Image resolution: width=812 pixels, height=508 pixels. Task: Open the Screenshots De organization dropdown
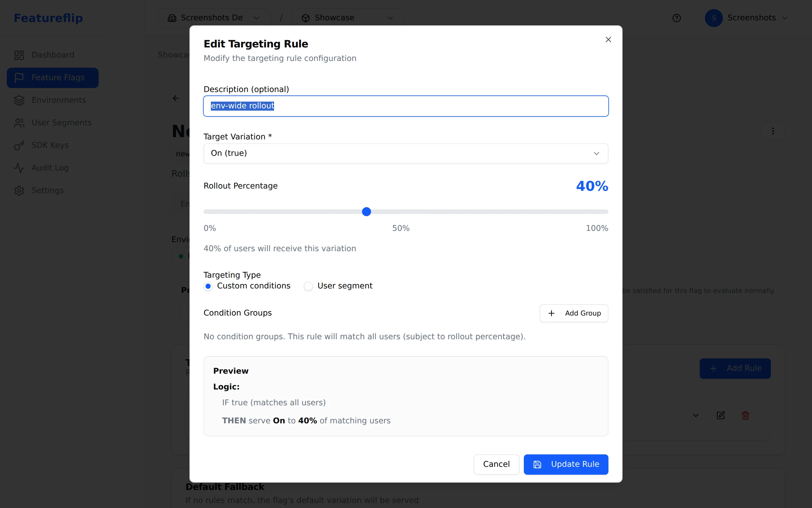pos(214,18)
